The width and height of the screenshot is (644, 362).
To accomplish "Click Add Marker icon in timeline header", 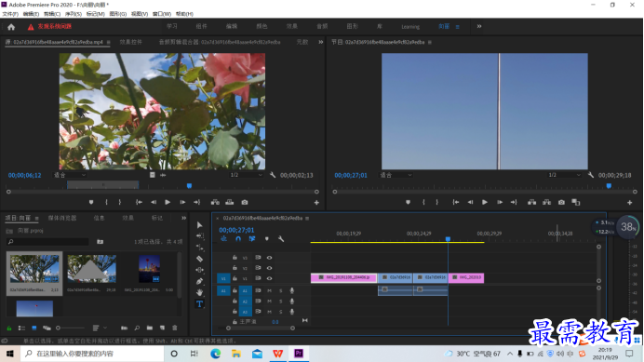I will click(x=266, y=239).
